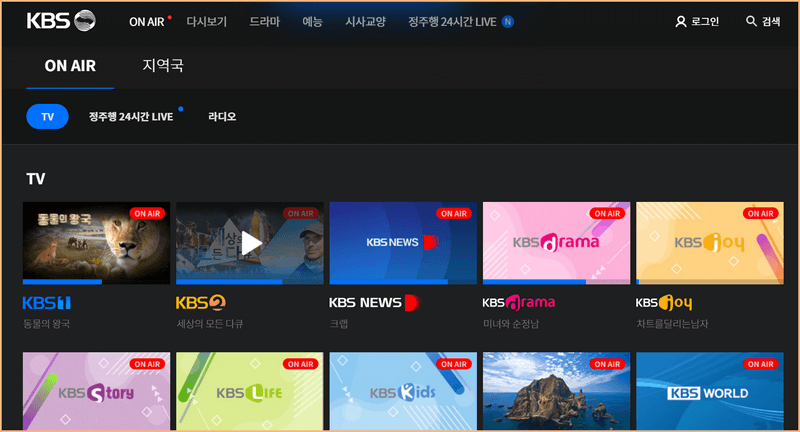This screenshot has width=800, height=432.
Task: Click progress bar under KBS drama thumbnail
Action: pyautogui.click(x=557, y=282)
